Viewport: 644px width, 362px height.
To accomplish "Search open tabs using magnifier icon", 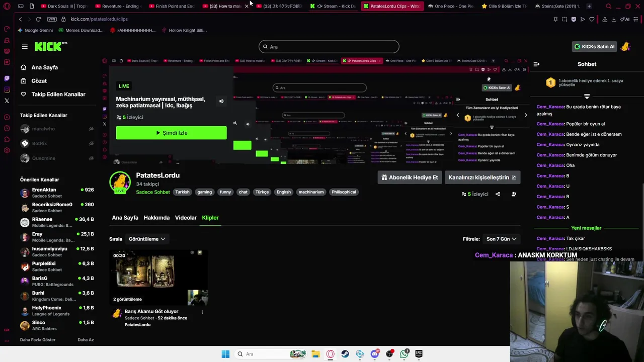I will (608, 6).
